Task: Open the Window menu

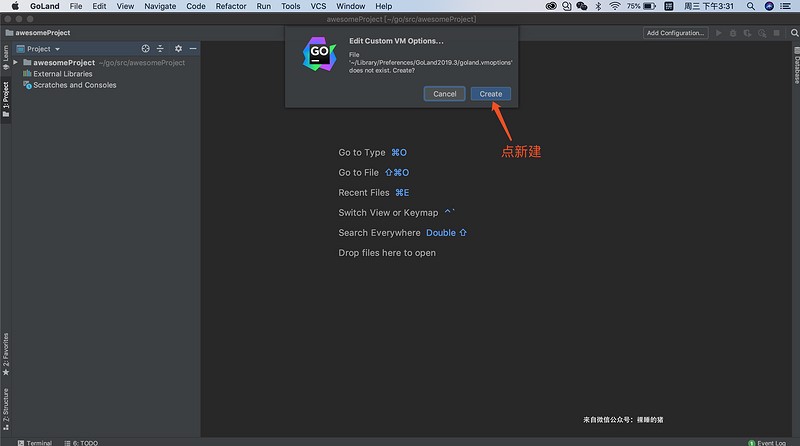Action: pos(351,6)
